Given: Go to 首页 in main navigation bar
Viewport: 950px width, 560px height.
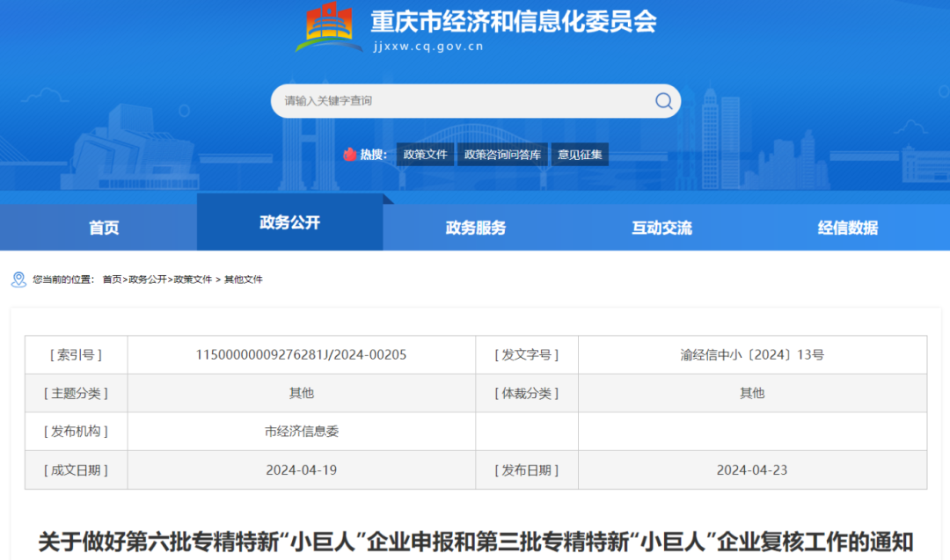Looking at the screenshot, I should (x=104, y=228).
